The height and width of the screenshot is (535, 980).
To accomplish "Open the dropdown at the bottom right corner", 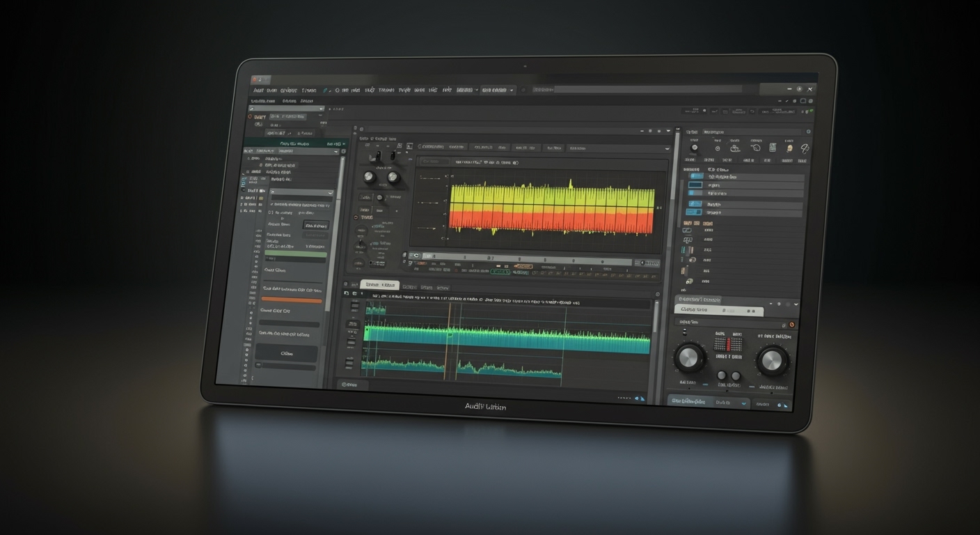I will pos(744,404).
